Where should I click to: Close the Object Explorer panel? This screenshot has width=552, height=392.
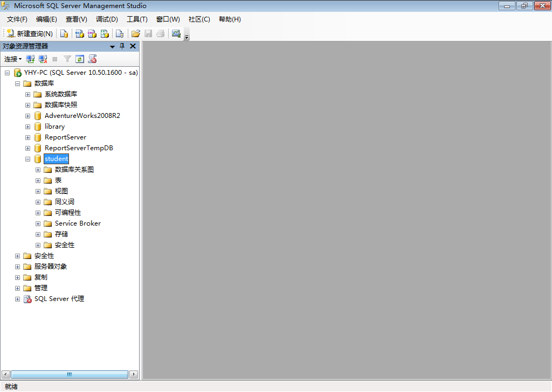click(x=133, y=46)
